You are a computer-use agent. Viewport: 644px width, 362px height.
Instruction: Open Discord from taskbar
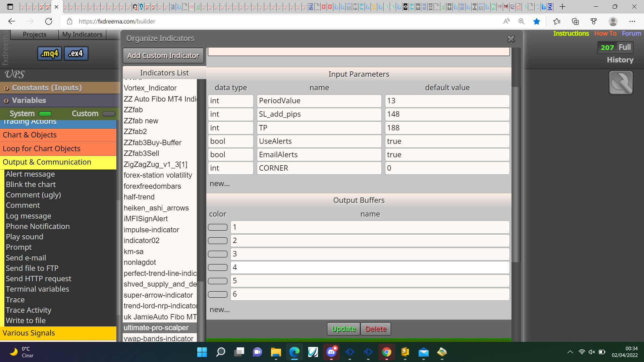point(331,352)
